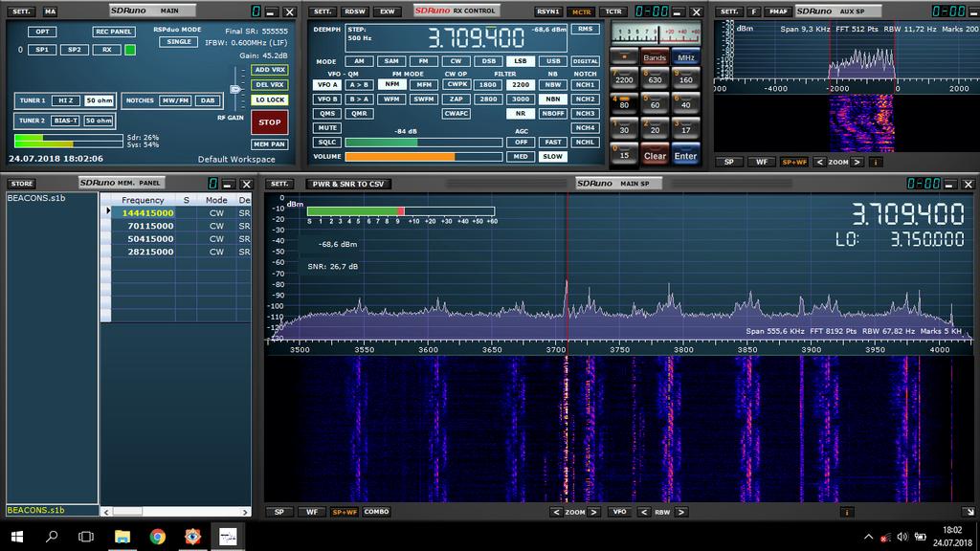The height and width of the screenshot is (551, 980).
Task: Select USB mode
Action: [x=552, y=61]
